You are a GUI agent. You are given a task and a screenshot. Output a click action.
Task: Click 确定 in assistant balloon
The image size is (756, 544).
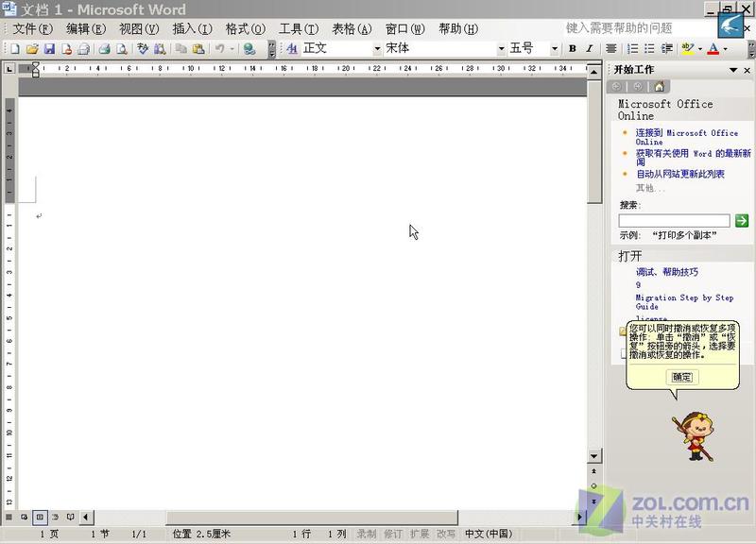[x=681, y=377]
